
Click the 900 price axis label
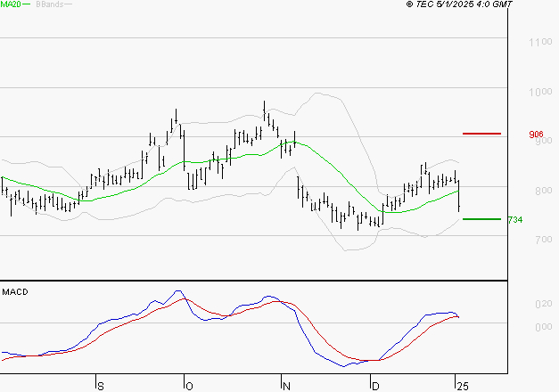coord(544,141)
